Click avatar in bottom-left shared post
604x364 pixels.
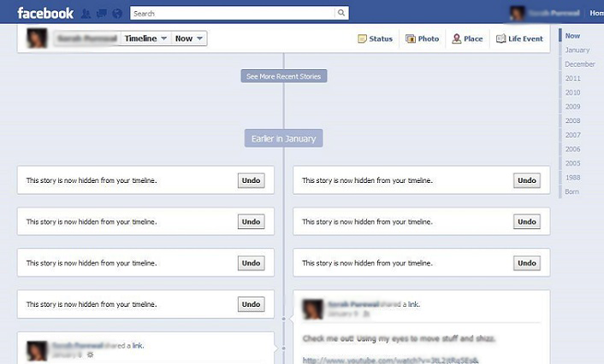pos(37,350)
